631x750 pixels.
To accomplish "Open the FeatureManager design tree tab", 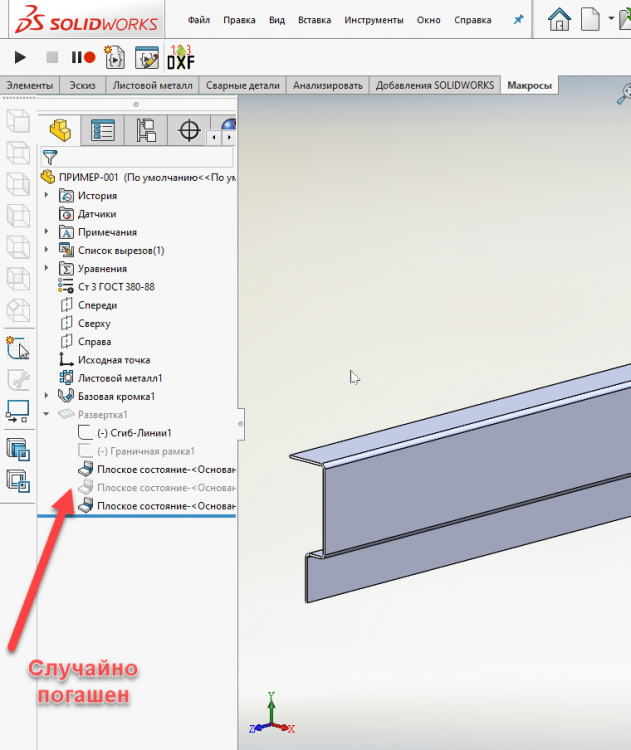I will click(x=60, y=130).
